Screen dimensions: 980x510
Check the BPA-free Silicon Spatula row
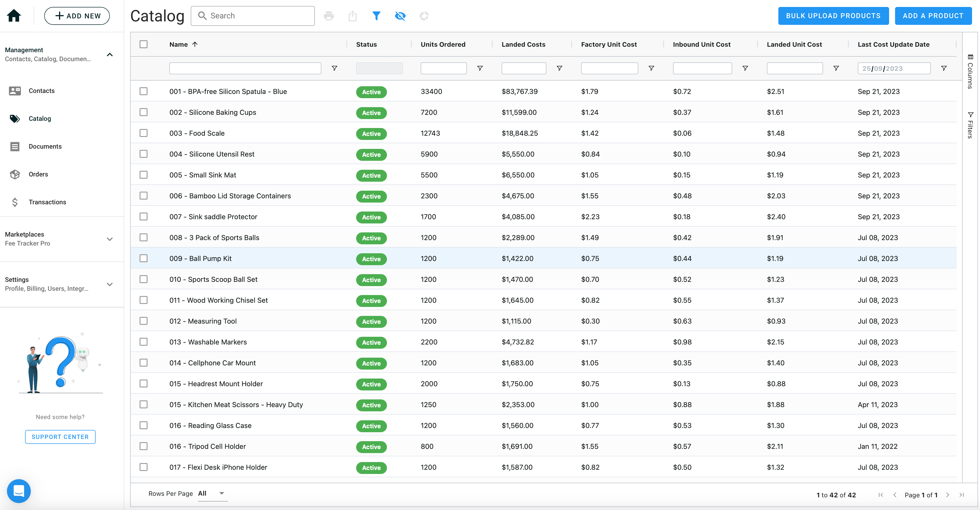[144, 91]
